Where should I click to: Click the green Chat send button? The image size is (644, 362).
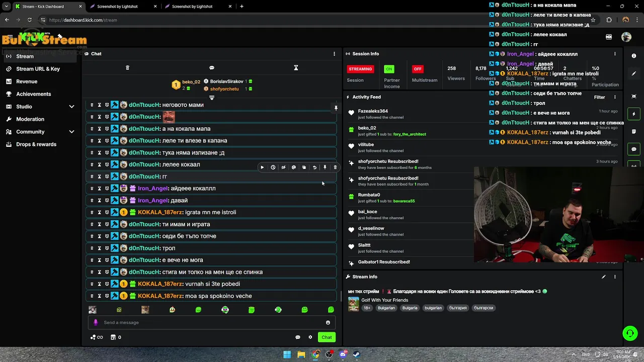click(x=327, y=337)
